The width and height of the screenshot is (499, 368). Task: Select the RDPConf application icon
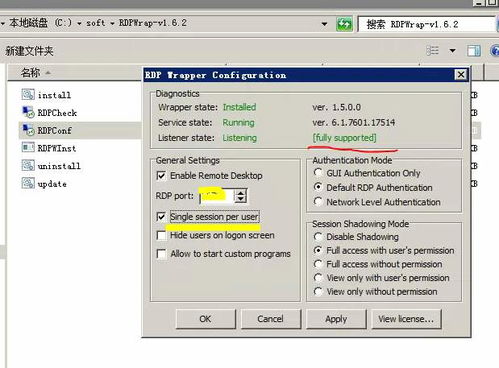(x=28, y=130)
